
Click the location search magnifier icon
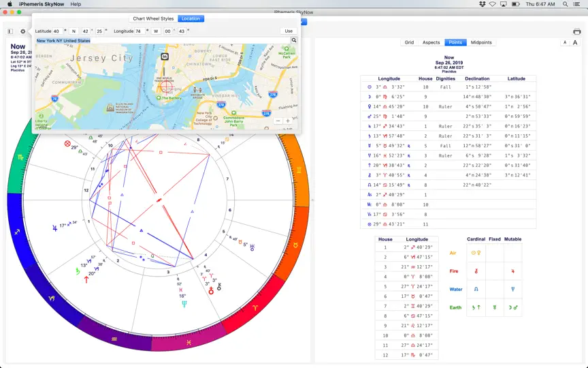point(294,40)
